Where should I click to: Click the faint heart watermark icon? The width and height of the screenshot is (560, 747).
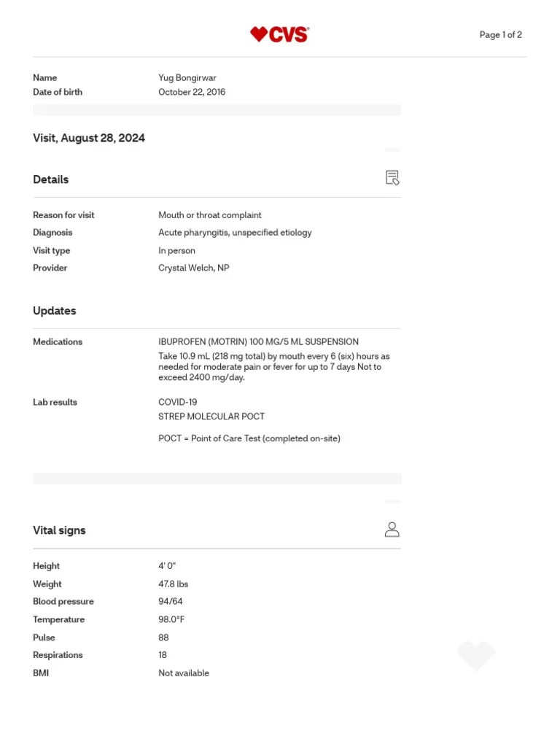coord(476,656)
